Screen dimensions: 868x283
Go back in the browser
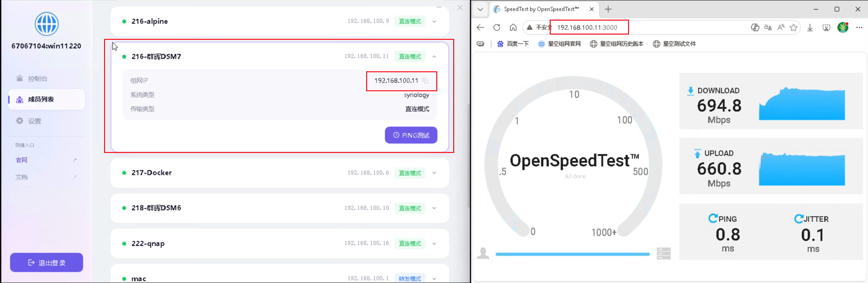[x=481, y=27]
